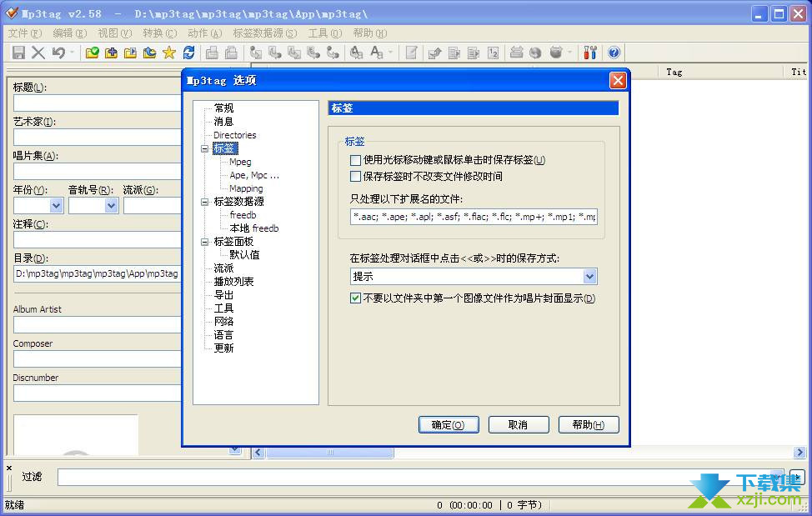Click the Actions icon with double A
Image resolution: width=812 pixels, height=516 pixels.
(x=356, y=53)
